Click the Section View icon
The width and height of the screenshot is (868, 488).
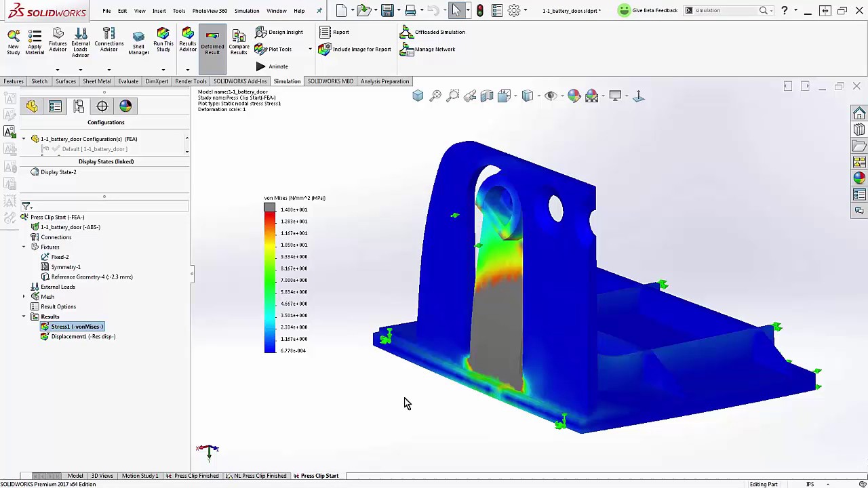pyautogui.click(x=487, y=96)
